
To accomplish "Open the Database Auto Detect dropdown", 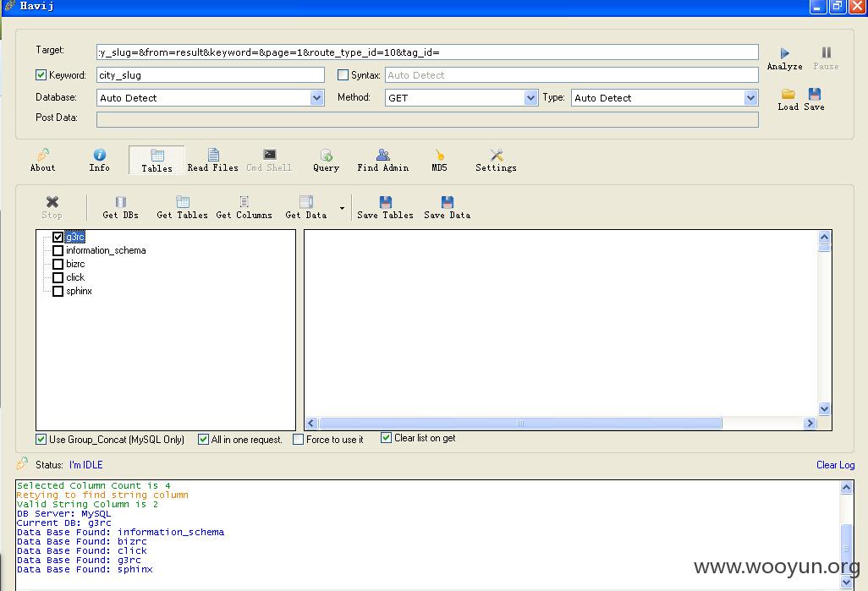I will coord(316,98).
